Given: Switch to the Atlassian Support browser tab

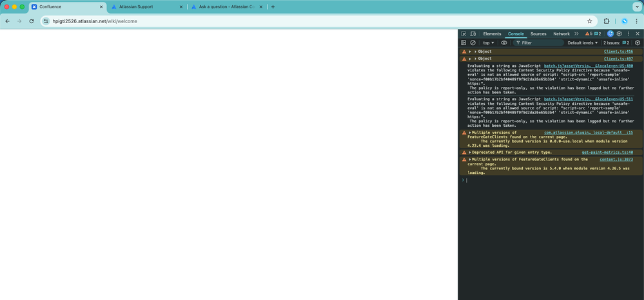Looking at the screenshot, I should (x=146, y=6).
